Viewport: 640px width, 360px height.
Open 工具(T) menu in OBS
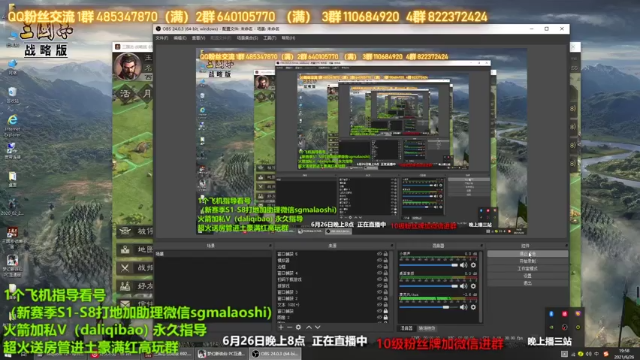[269, 38]
